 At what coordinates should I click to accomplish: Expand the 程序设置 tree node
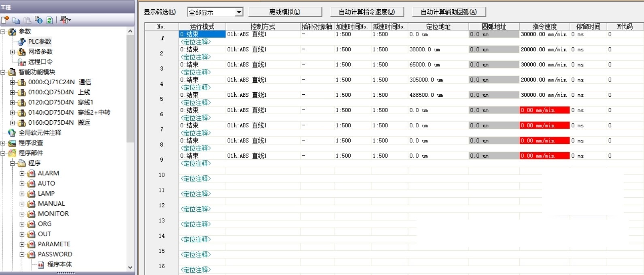[3, 143]
